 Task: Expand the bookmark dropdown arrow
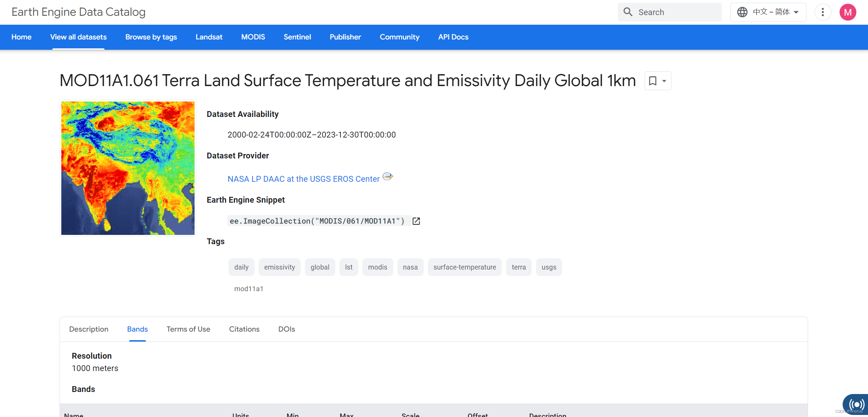[664, 81]
